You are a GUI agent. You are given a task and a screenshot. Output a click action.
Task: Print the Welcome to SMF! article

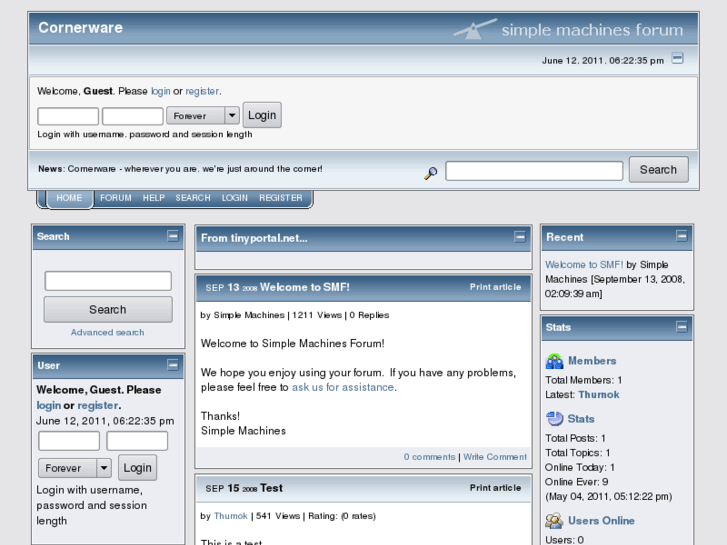pos(495,287)
